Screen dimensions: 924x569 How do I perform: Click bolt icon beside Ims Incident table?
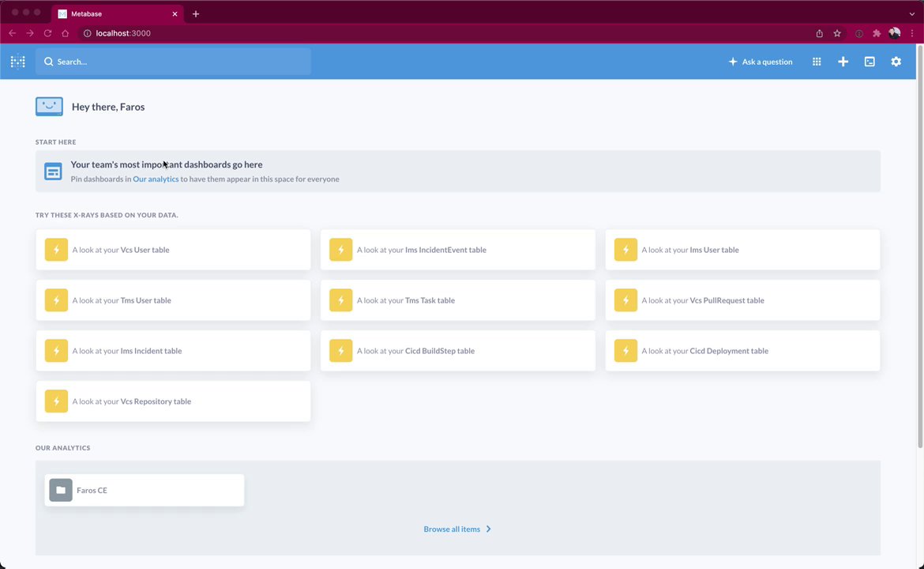click(56, 351)
